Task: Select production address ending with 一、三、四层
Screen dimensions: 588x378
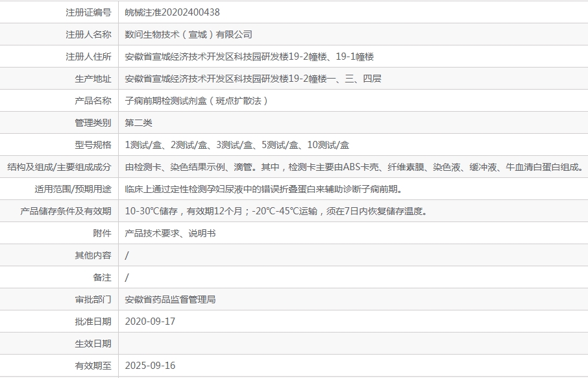Action: (252, 79)
